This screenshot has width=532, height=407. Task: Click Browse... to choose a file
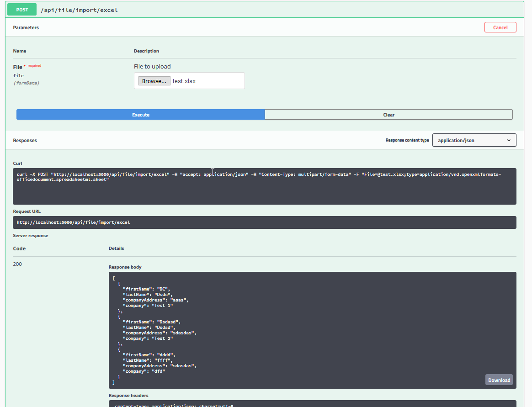point(154,81)
